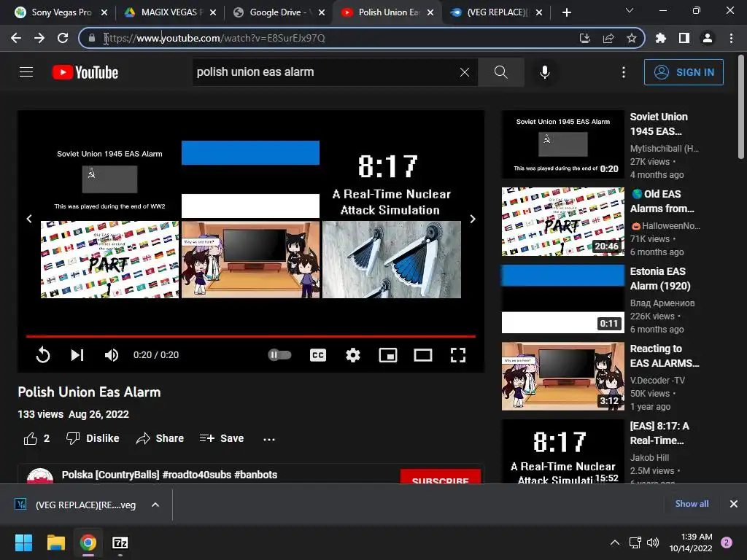
Task: Open the YouTube hamburger guide menu
Action: point(26,72)
